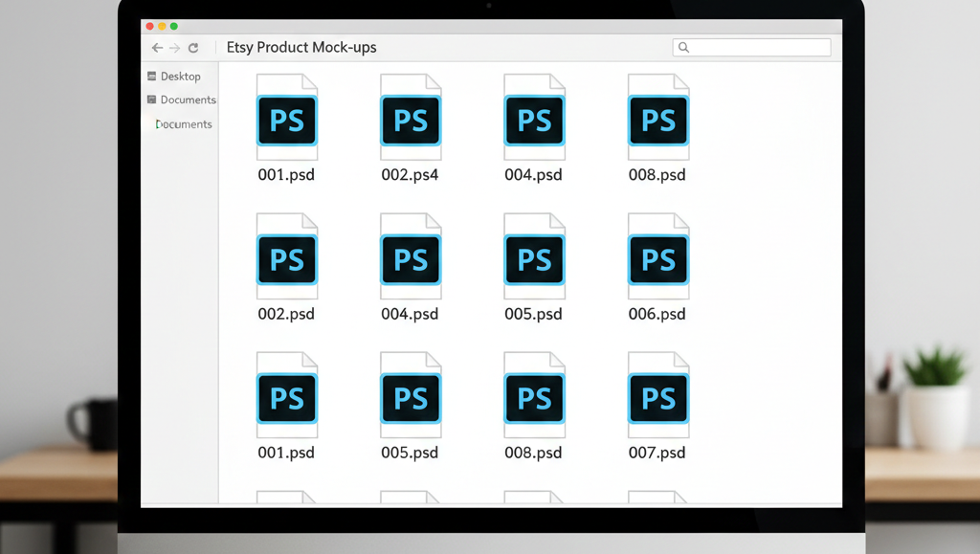The image size is (980, 554).
Task: Select 001.psd in the bottom row
Action: (x=286, y=396)
